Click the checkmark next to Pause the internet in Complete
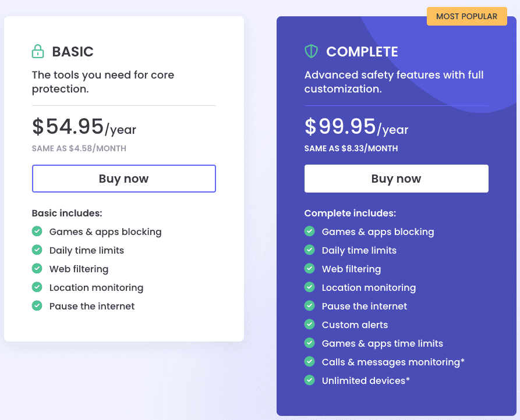 pos(310,305)
